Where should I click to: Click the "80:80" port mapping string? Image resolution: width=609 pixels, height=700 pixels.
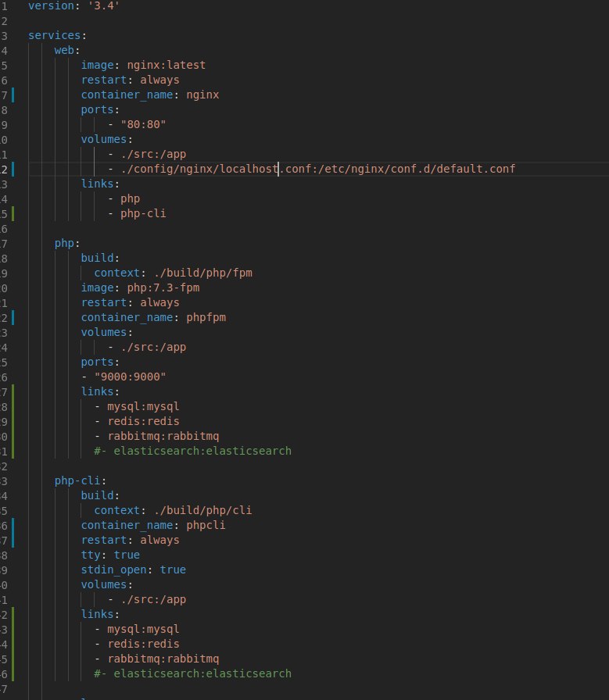pyautogui.click(x=143, y=124)
